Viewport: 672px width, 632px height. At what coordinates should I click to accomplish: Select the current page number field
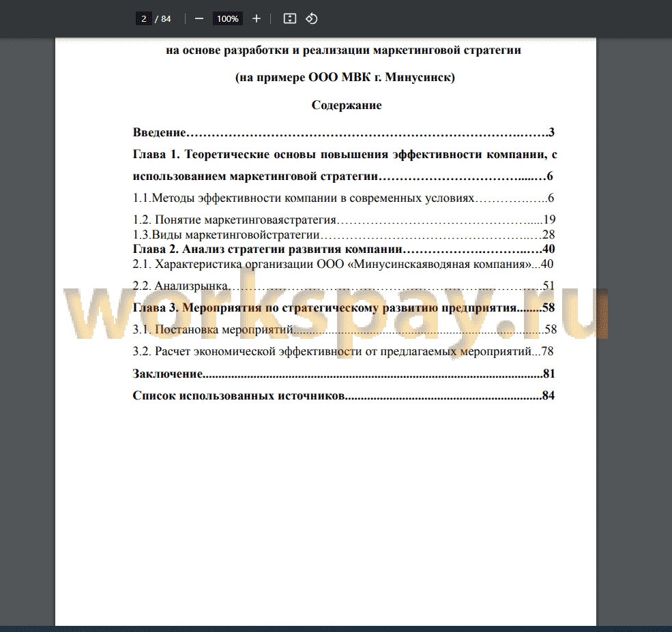click(143, 19)
